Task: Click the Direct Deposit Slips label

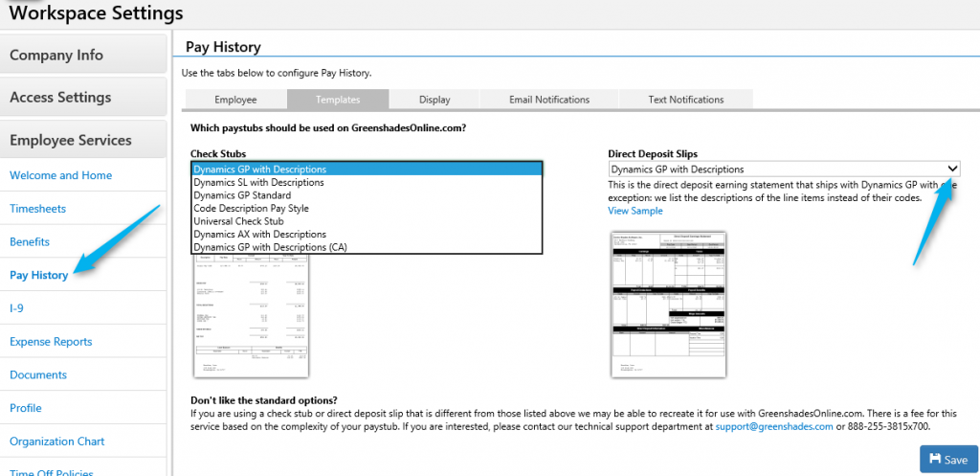Action: (653, 153)
